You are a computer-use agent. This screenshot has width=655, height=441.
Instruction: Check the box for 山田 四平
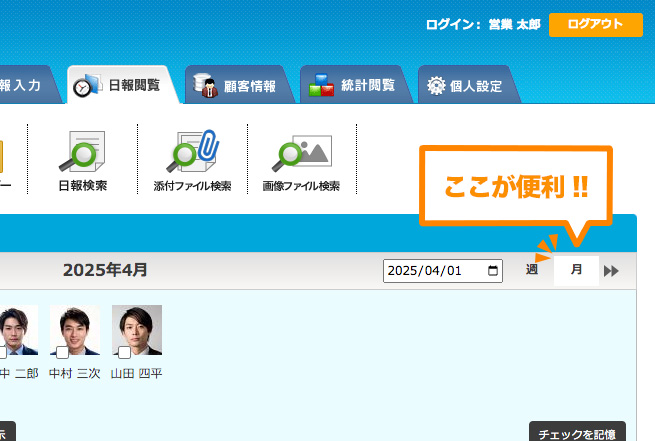click(124, 352)
